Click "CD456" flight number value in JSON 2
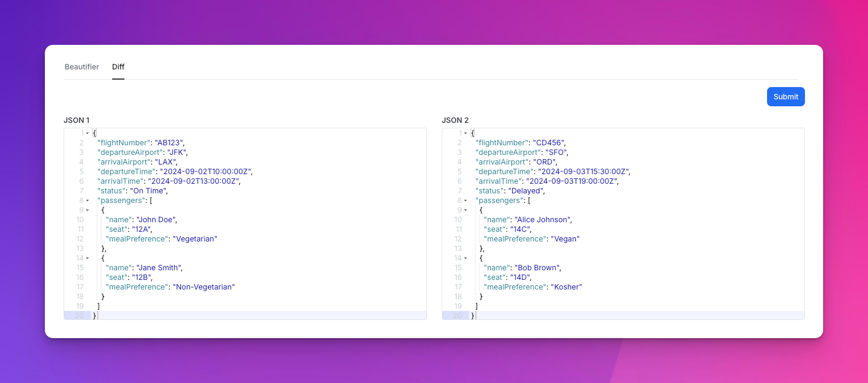This screenshot has width=868, height=383. tap(549, 143)
